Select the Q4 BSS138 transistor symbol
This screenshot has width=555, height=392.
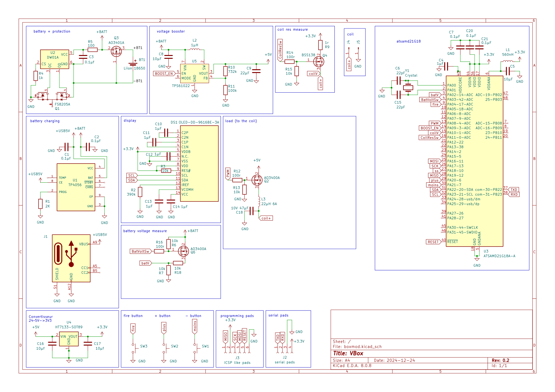tap(318, 61)
